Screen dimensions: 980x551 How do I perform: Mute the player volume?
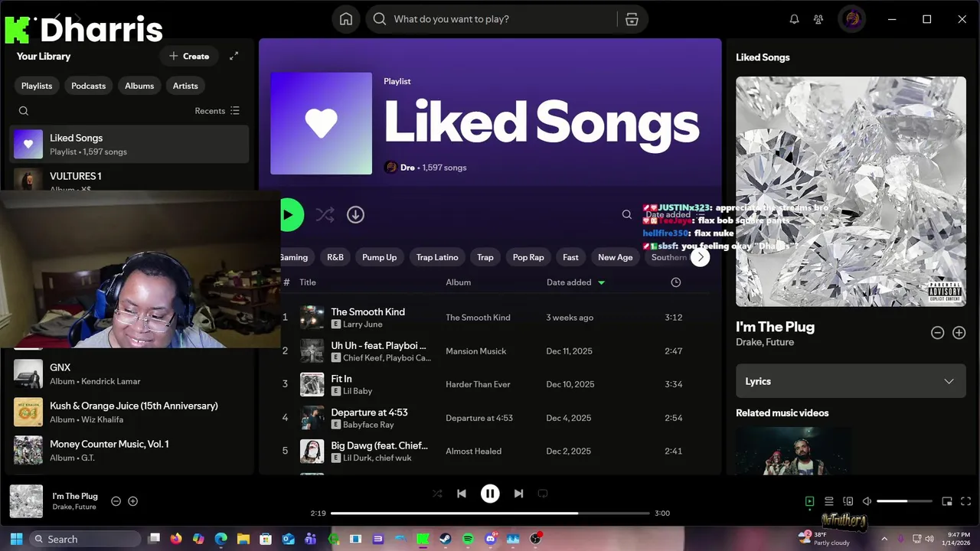[867, 501]
